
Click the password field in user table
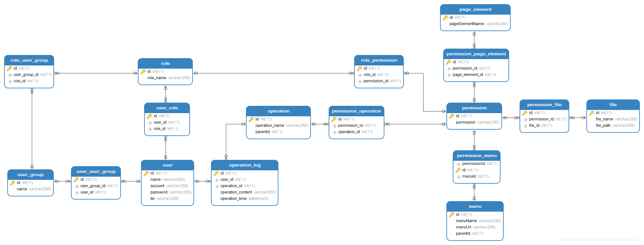pyautogui.click(x=171, y=192)
